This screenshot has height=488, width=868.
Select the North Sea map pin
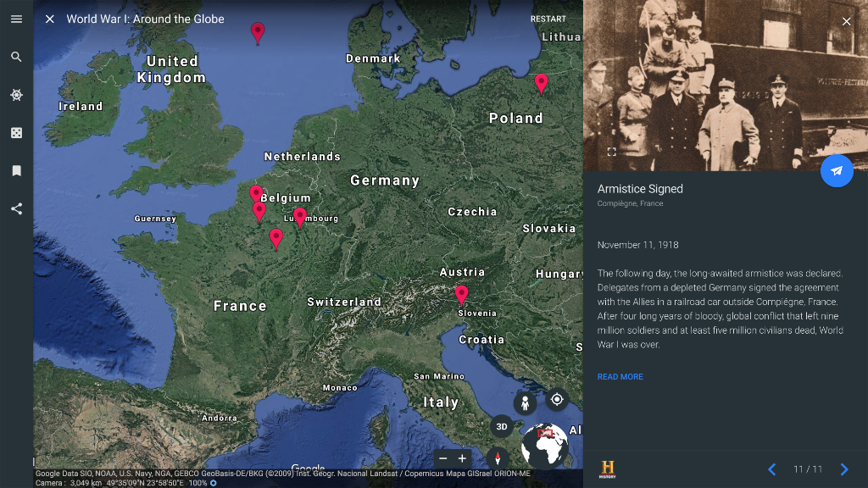point(258,33)
